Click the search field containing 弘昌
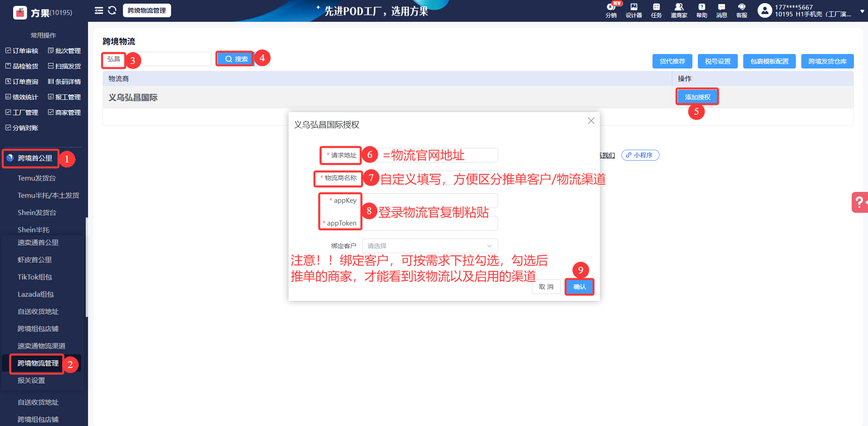The width and height of the screenshot is (868, 426). [x=157, y=59]
